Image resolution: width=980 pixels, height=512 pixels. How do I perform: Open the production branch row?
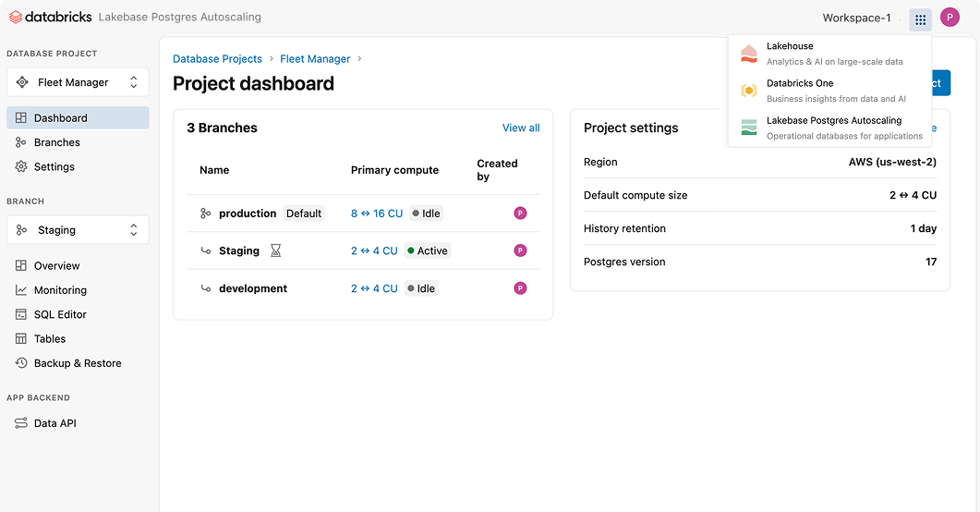(248, 213)
